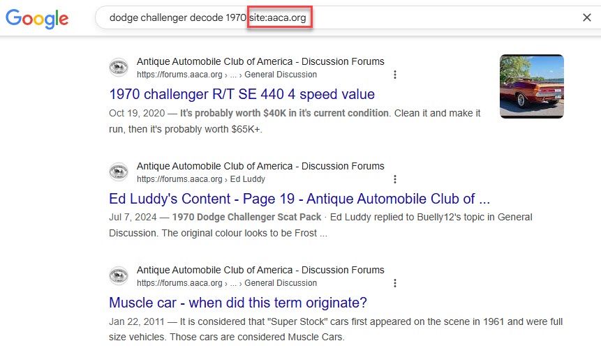This screenshot has height=364, width=601.
Task: Click the Google logo
Action: tap(37, 18)
